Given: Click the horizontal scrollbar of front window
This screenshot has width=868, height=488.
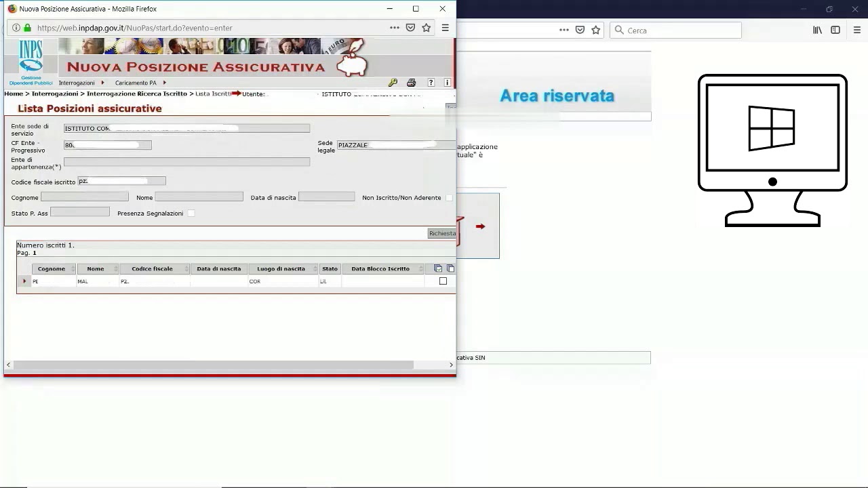Looking at the screenshot, I should pyautogui.click(x=214, y=365).
